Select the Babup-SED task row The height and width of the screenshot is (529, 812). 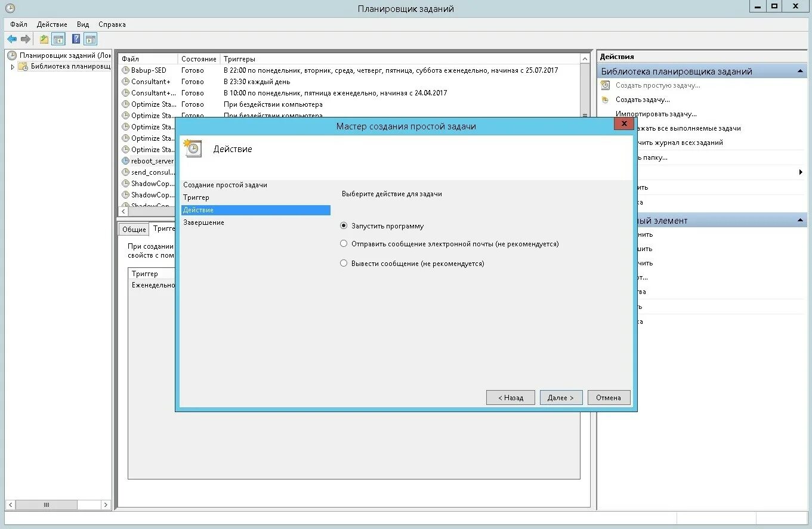[x=349, y=70]
